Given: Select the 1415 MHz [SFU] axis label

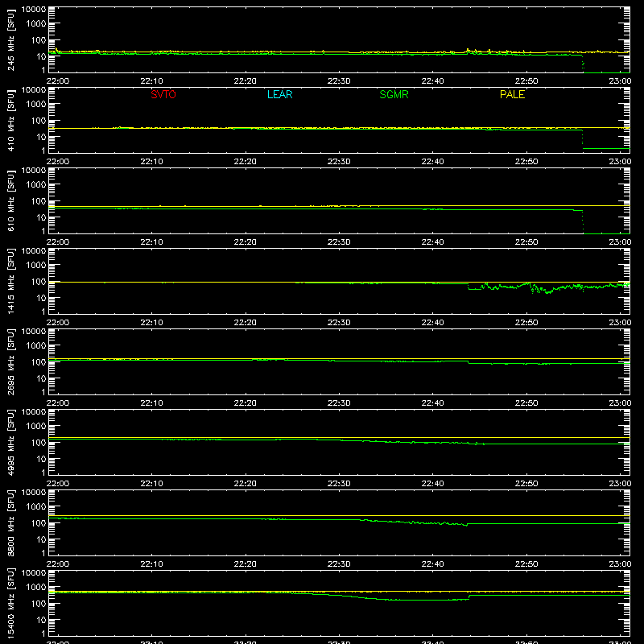Looking at the screenshot, I should (x=10, y=281).
